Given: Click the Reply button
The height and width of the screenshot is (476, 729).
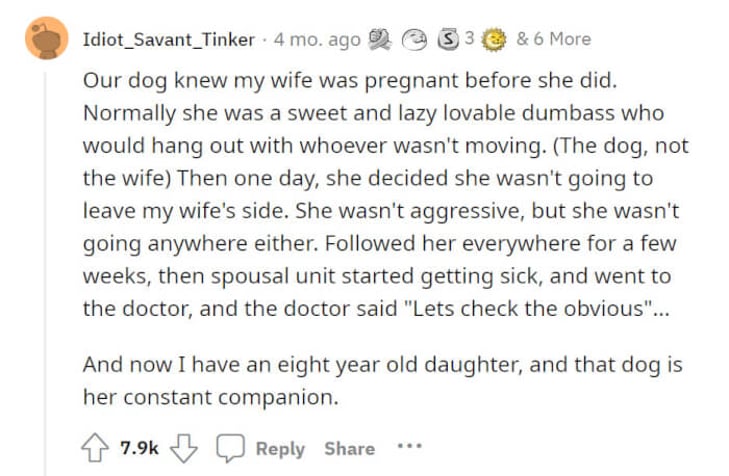Looking at the screenshot, I should (x=280, y=449).
